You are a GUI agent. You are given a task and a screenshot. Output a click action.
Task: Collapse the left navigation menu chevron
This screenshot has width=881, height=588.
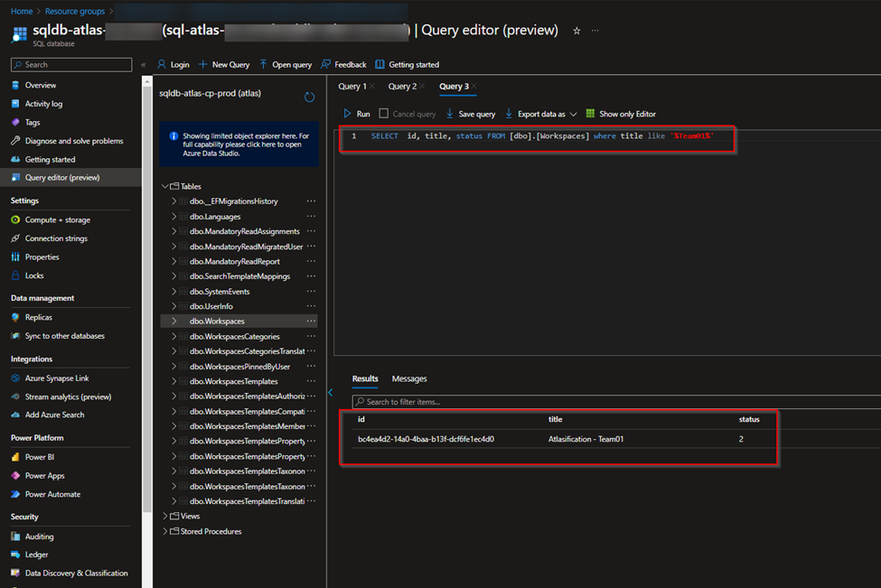(143, 65)
